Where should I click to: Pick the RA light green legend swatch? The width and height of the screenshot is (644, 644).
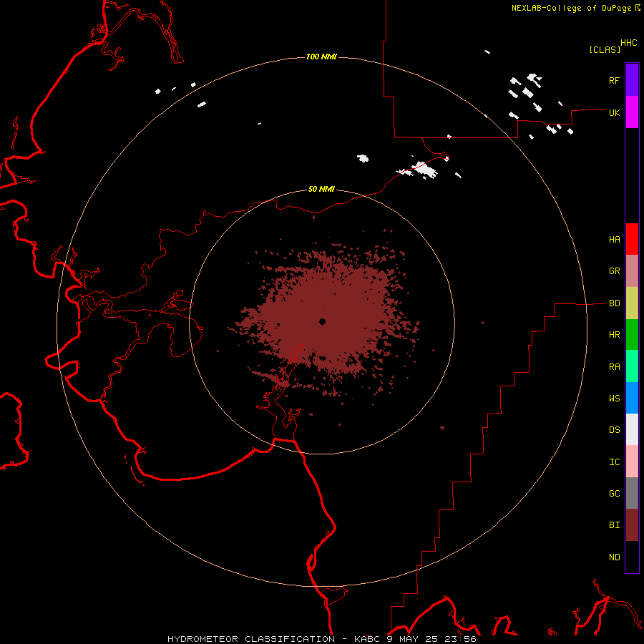[632, 366]
